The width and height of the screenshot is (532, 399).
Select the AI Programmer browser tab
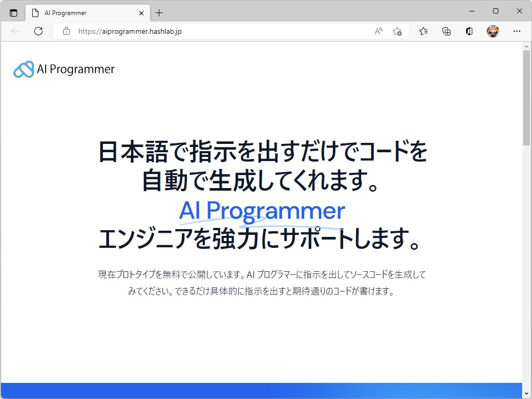pyautogui.click(x=78, y=12)
